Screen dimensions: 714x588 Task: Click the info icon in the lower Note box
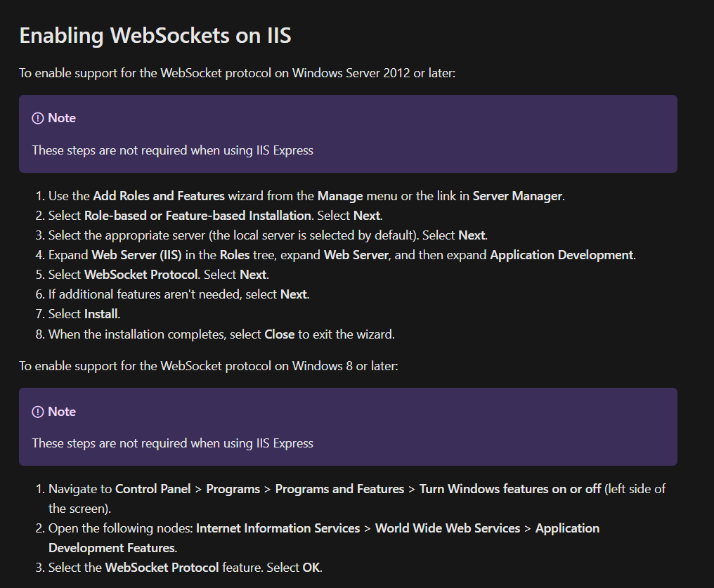click(38, 412)
